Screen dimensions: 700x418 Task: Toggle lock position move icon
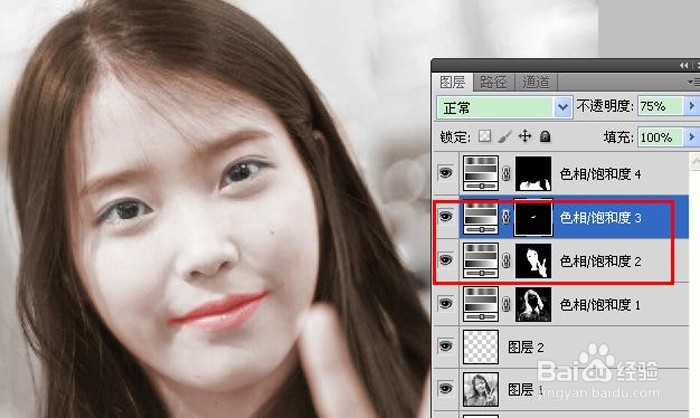525,136
